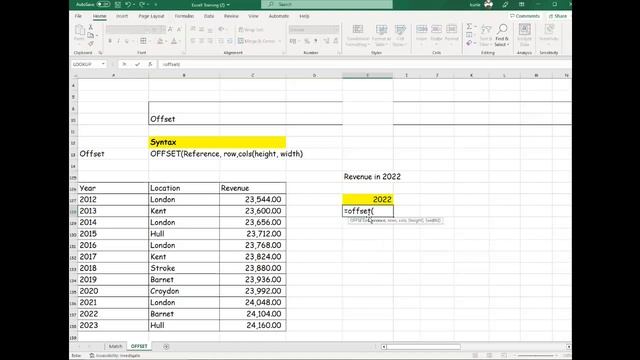Open Cell Styles gallery

point(400,35)
